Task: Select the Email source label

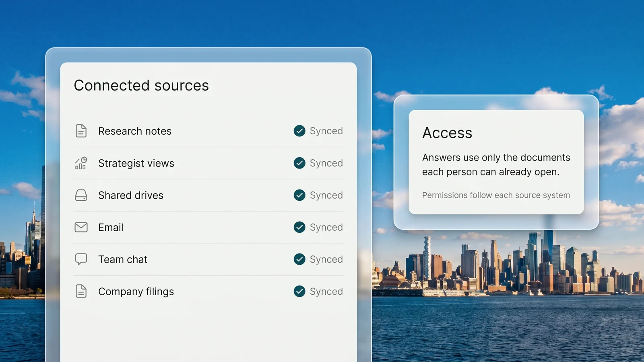Action: pos(111,227)
